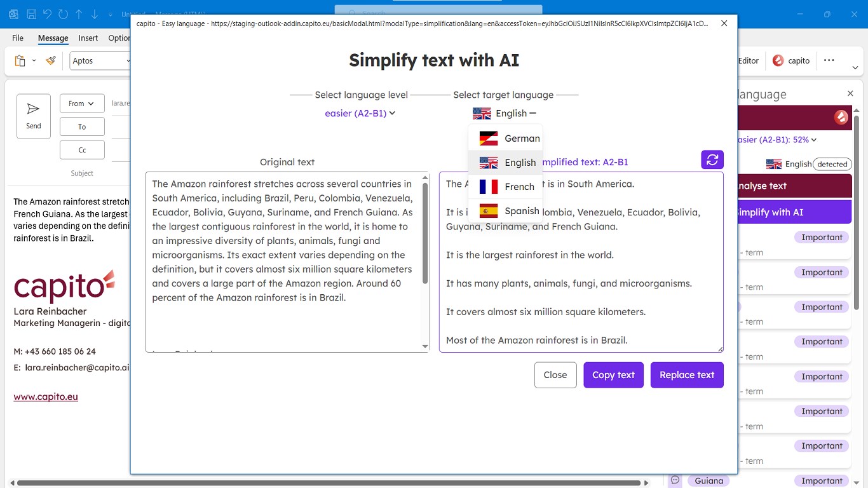Close the capito task pane
Image resolution: width=868 pixels, height=488 pixels.
point(850,93)
